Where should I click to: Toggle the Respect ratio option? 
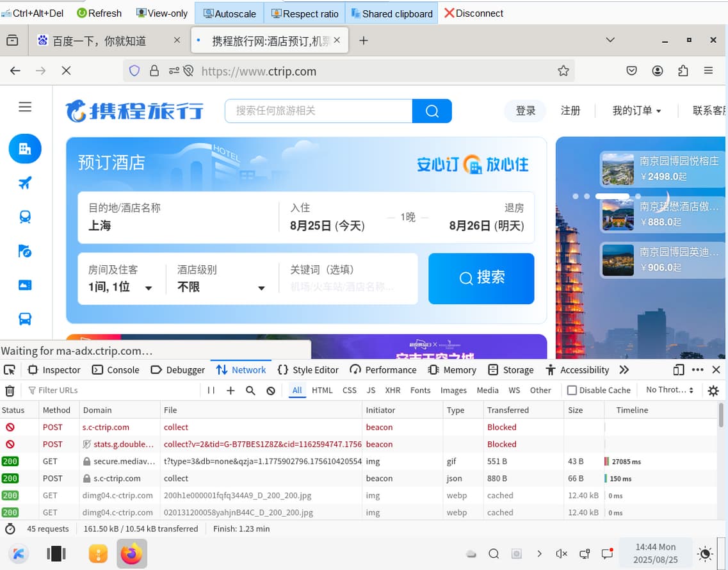(305, 13)
